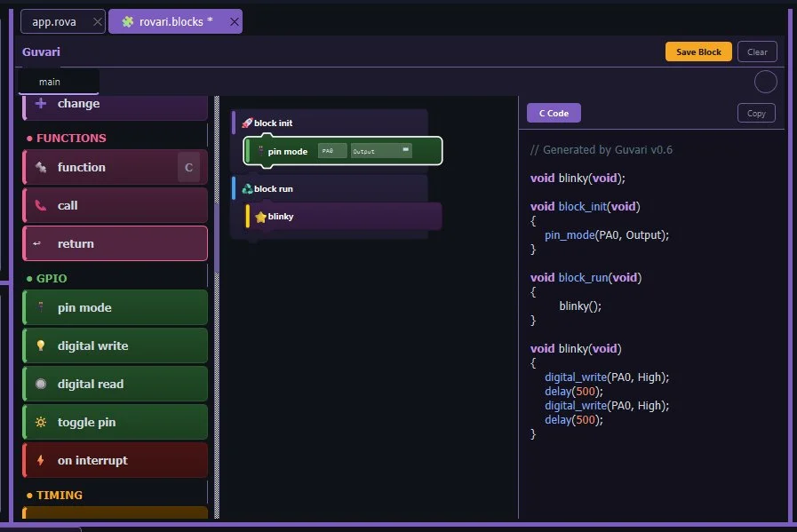Click the 'void blinky(void);' declaration line
Screen dimensions: 797x532
click(578, 179)
